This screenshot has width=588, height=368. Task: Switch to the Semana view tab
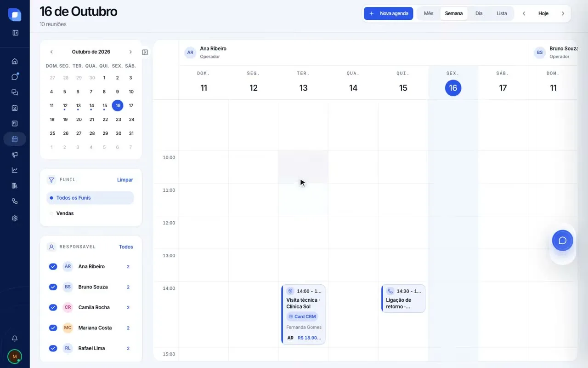pos(454,13)
